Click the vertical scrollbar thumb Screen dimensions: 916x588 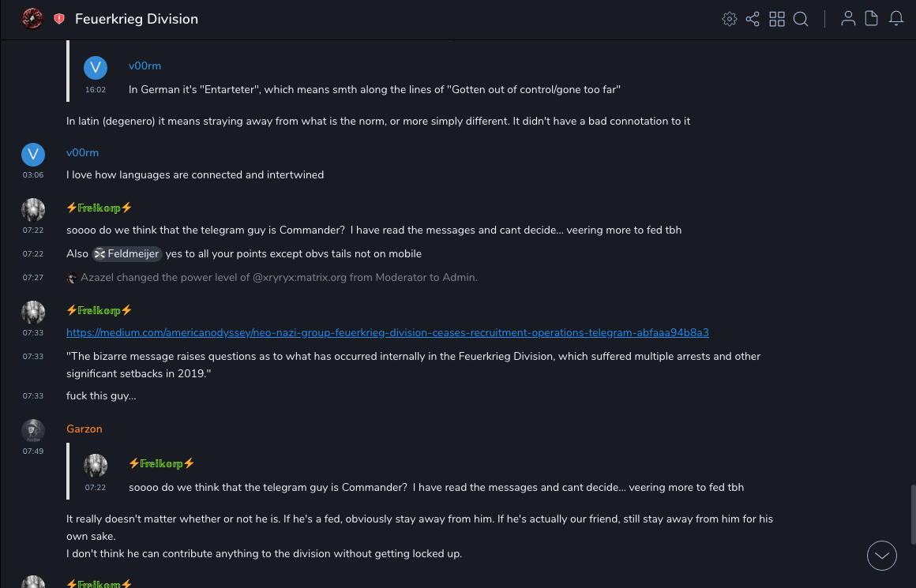point(912,513)
